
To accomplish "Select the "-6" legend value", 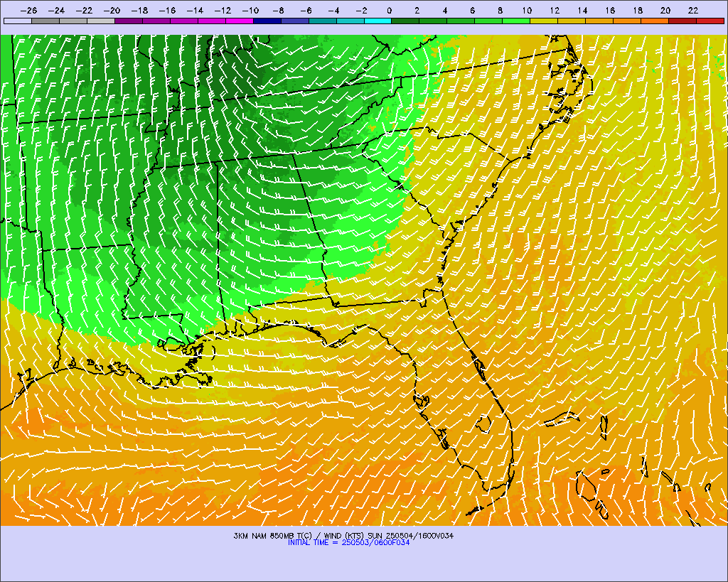I will point(306,10).
